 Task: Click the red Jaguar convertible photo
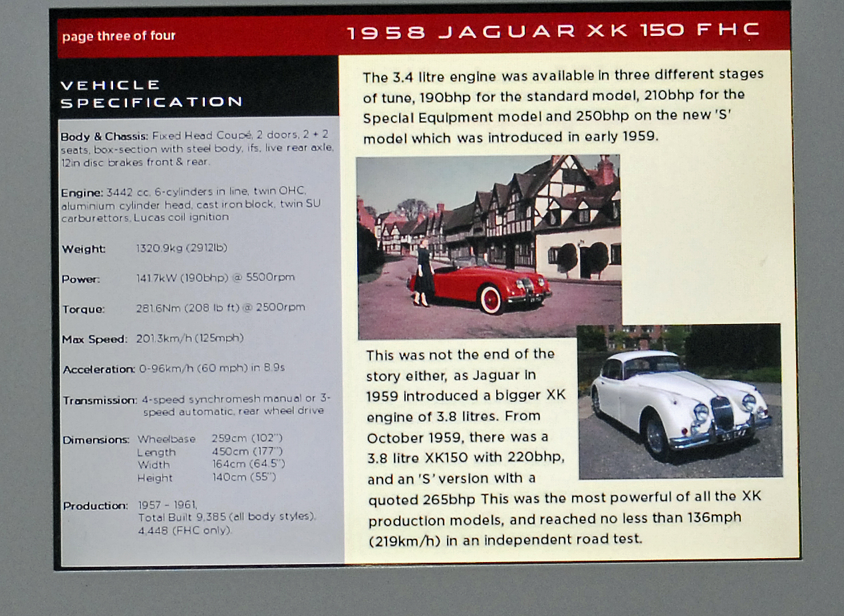(x=489, y=247)
